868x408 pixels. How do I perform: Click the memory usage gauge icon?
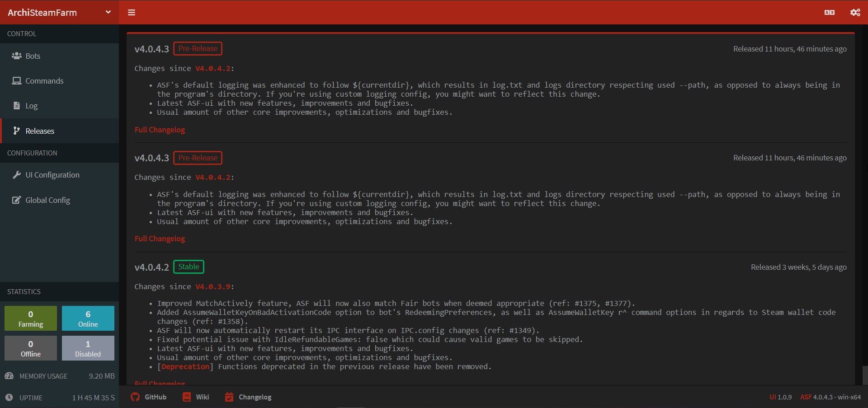pyautogui.click(x=9, y=376)
